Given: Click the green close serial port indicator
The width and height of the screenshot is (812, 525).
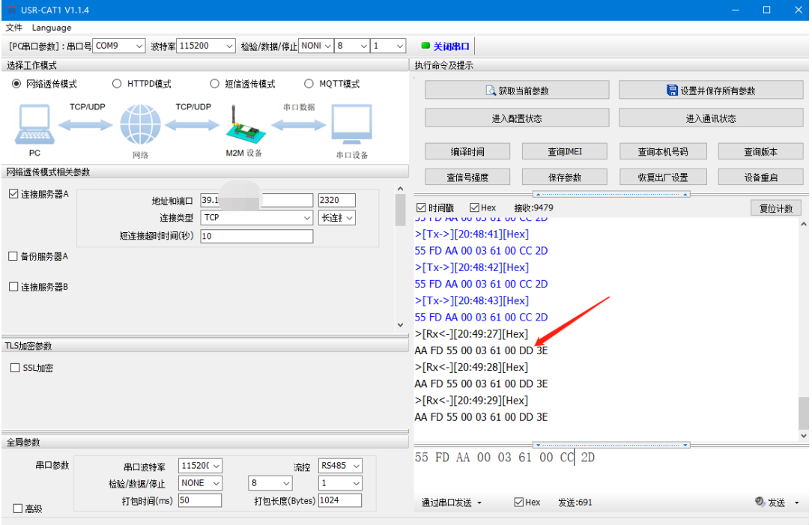Looking at the screenshot, I should pos(425,46).
